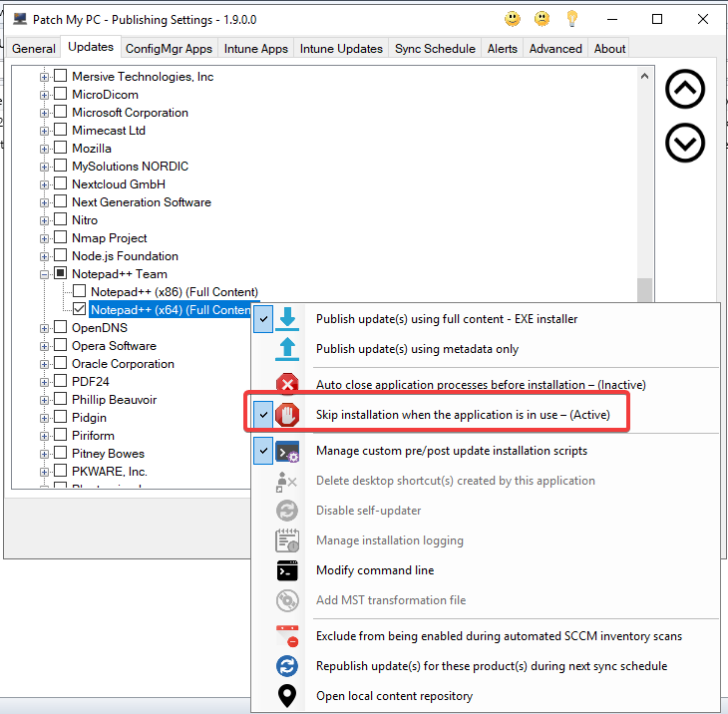Click the MST transformation disc icon
The height and width of the screenshot is (714, 728).
(287, 600)
